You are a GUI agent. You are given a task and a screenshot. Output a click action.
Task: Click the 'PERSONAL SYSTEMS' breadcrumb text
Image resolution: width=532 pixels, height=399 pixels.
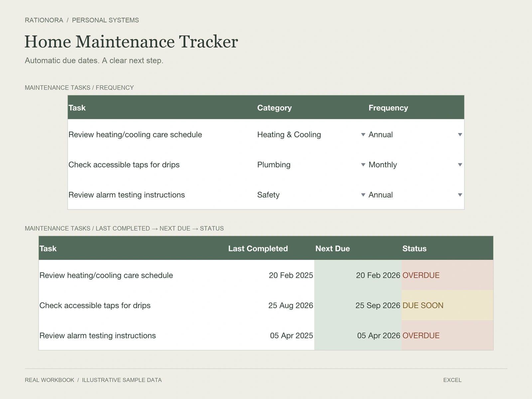(105, 20)
